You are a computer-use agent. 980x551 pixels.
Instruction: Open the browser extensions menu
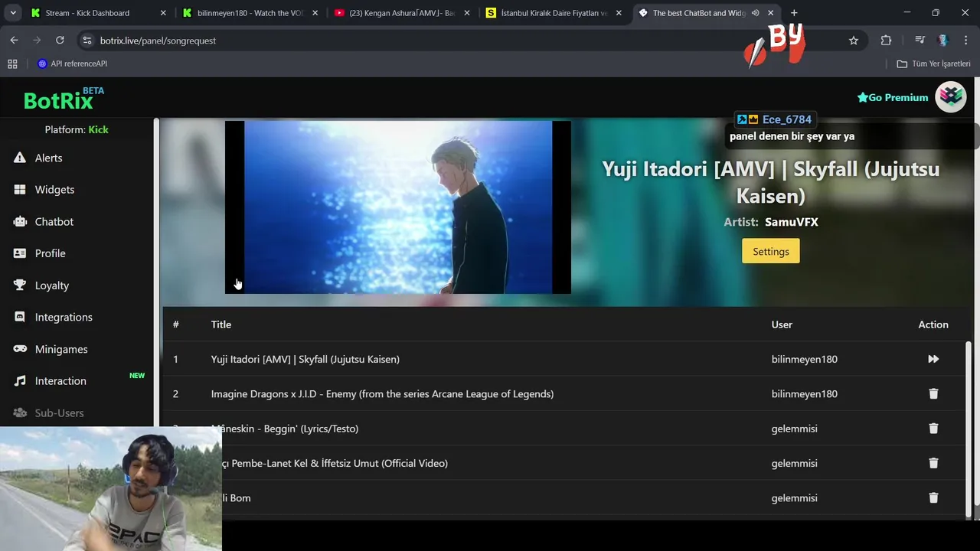point(886,41)
